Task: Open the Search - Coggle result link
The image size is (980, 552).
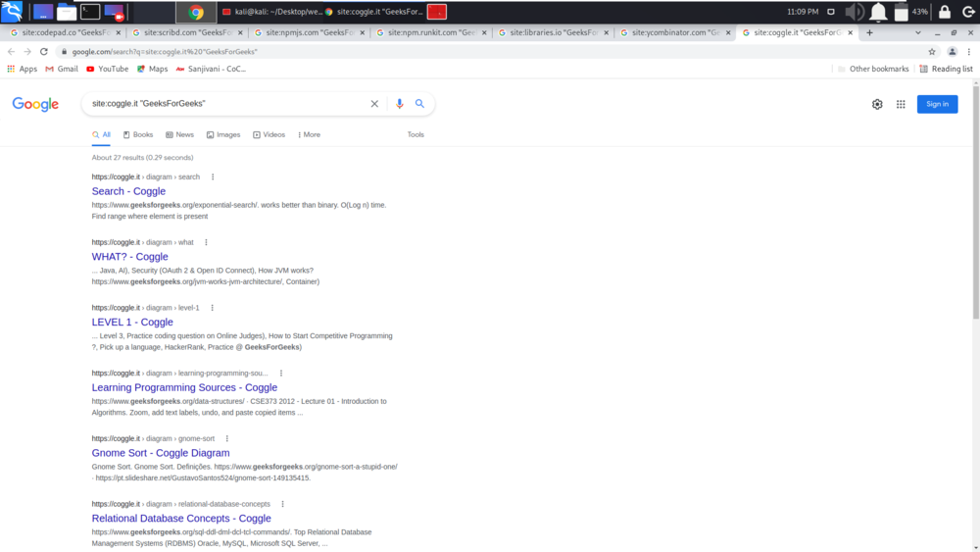Action: pyautogui.click(x=128, y=191)
